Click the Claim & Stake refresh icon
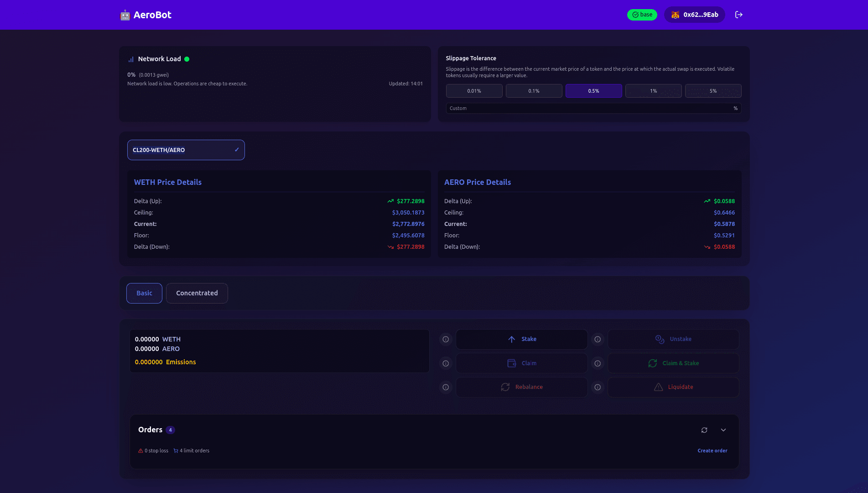Screen dimensions: 868x493 tap(653, 363)
